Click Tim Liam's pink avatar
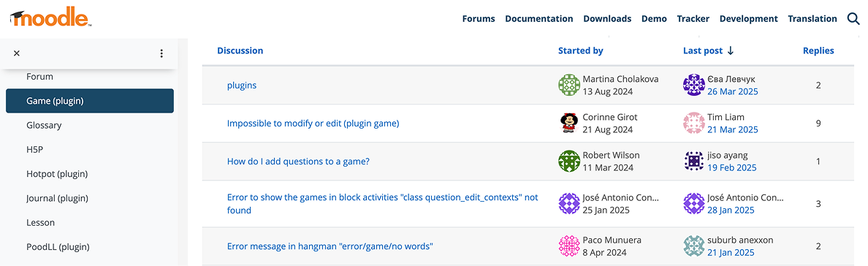868x266 pixels. (693, 123)
